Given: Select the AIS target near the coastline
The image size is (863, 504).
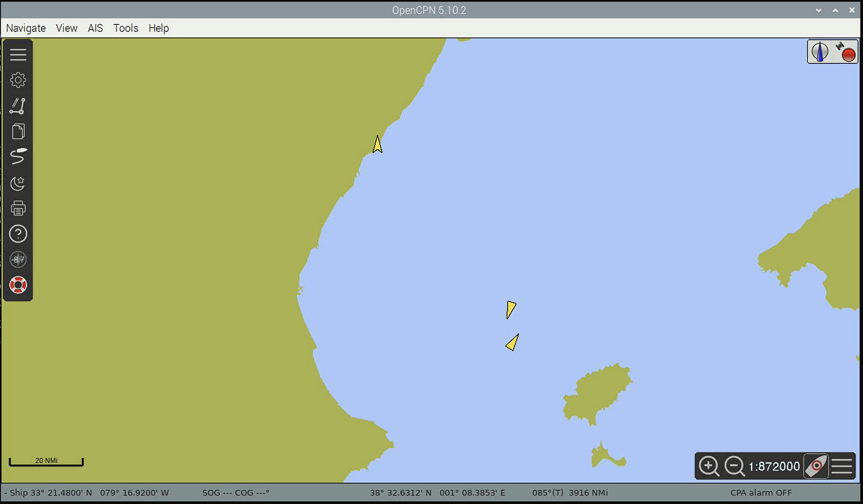Looking at the screenshot, I should 378,144.
